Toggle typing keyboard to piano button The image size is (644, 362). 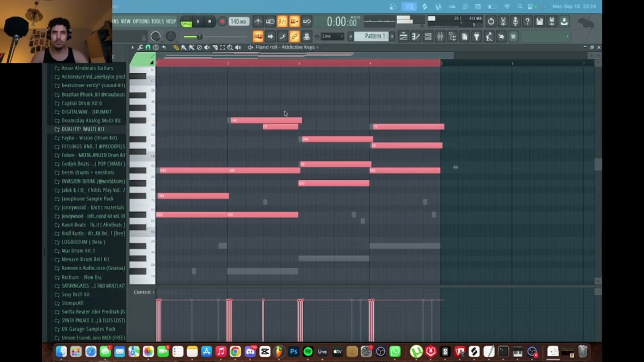[258, 36]
